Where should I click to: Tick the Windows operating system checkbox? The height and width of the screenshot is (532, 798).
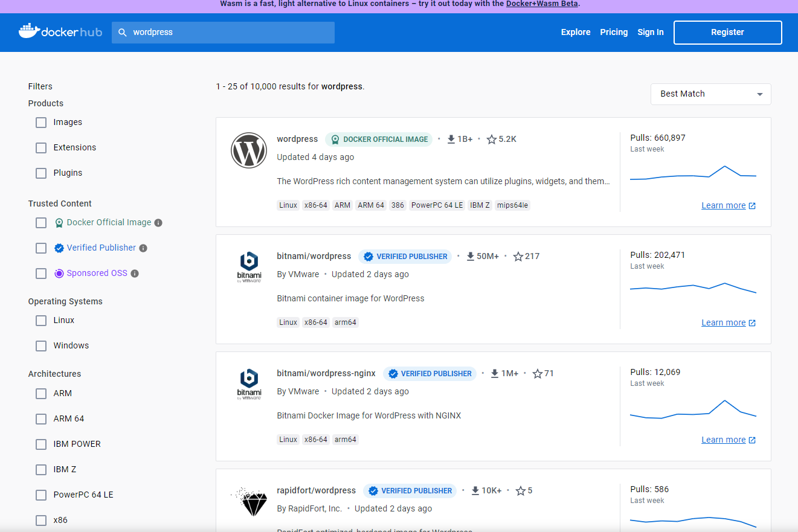pos(41,346)
